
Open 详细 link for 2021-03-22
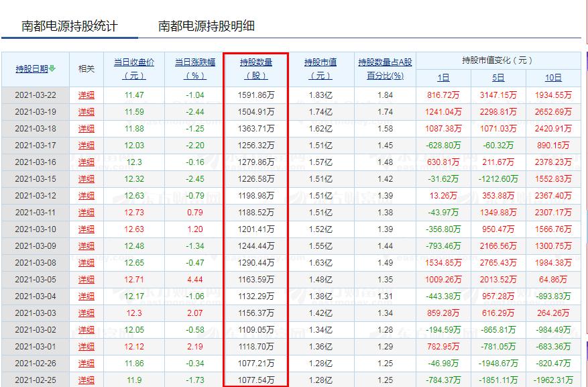point(86,95)
